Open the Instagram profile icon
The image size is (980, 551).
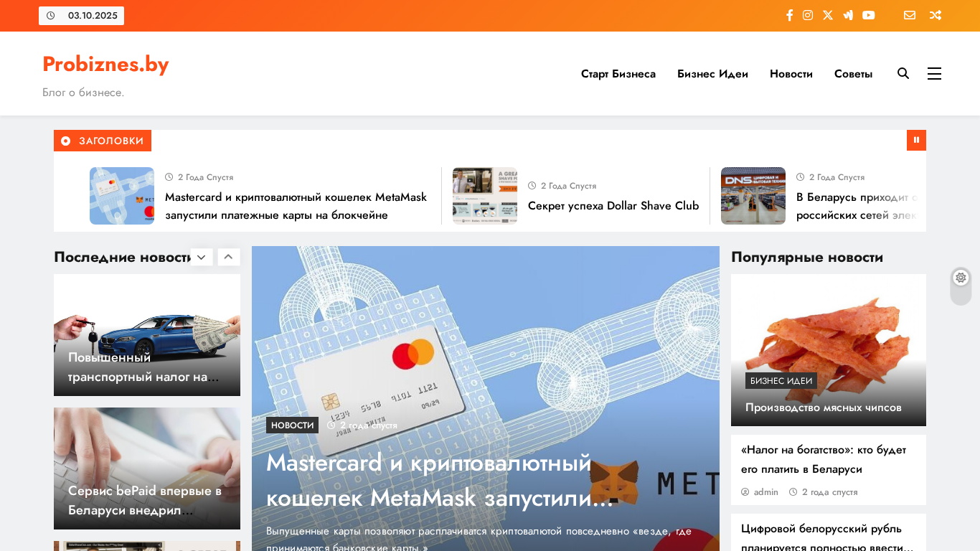808,15
